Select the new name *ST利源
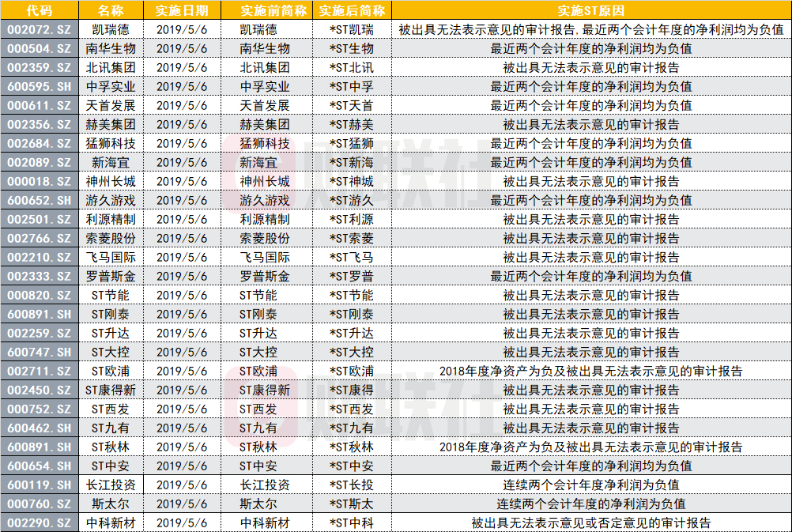 tap(352, 219)
